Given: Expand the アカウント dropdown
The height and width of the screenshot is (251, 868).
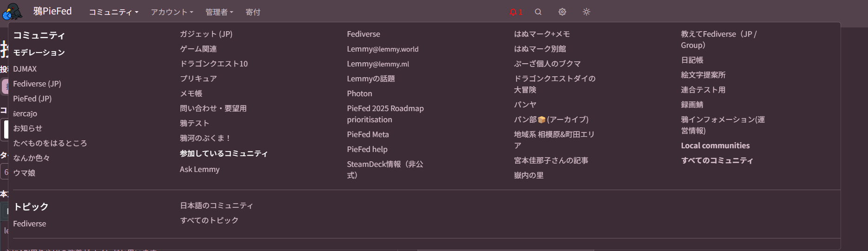Looking at the screenshot, I should coord(172,12).
